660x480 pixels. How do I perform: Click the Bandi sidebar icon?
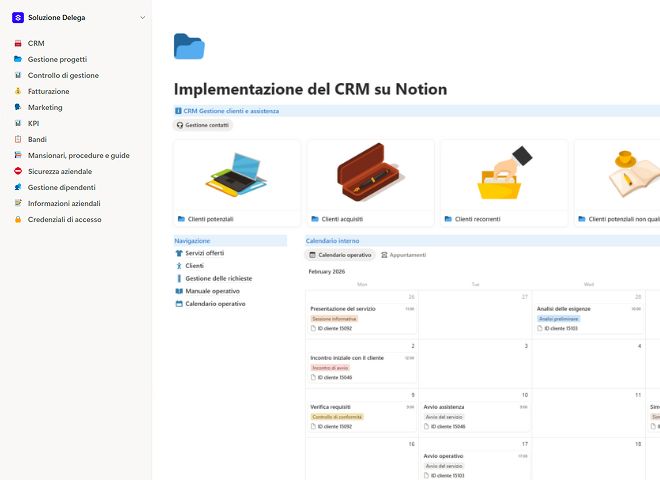coord(18,139)
